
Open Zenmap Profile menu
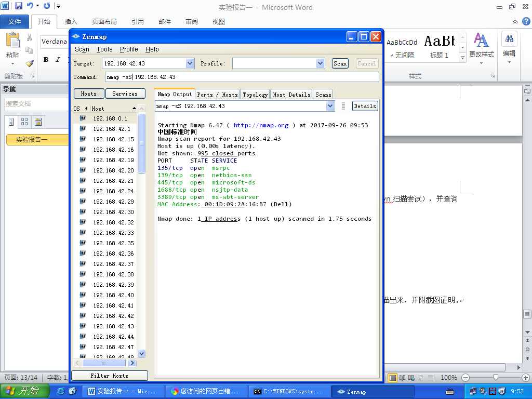tap(129, 49)
